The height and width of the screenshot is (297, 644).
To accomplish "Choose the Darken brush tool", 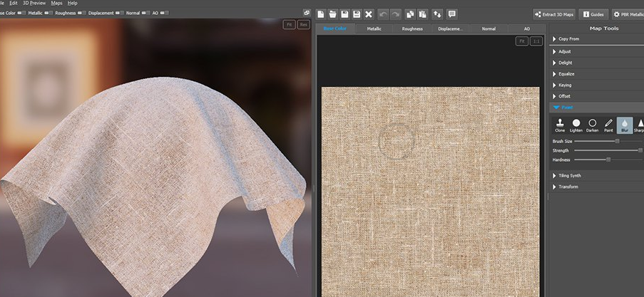I will point(592,125).
